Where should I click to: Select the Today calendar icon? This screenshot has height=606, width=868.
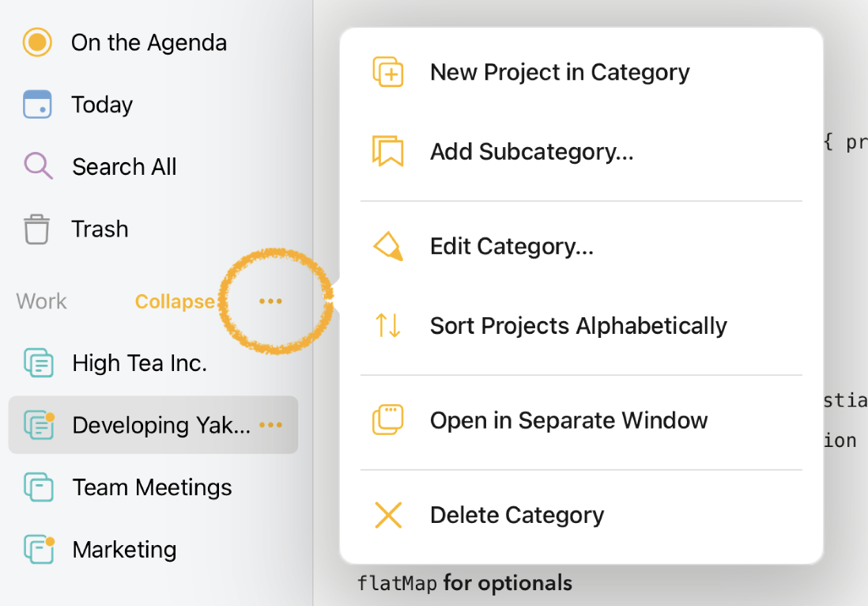(x=37, y=104)
